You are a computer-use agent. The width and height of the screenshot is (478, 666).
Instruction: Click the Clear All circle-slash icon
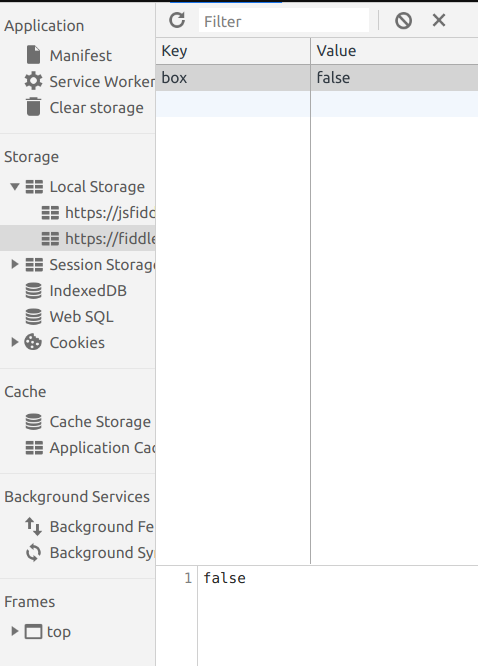[x=403, y=20]
